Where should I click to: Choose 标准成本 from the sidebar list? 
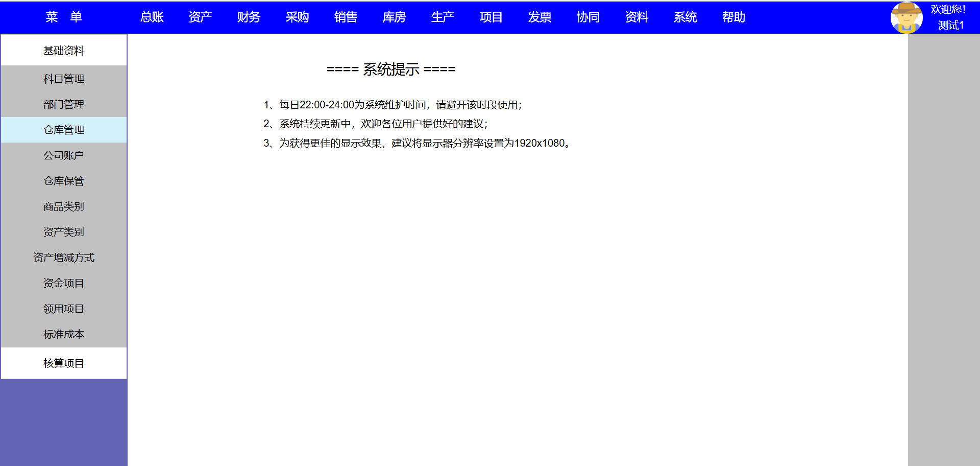64,334
